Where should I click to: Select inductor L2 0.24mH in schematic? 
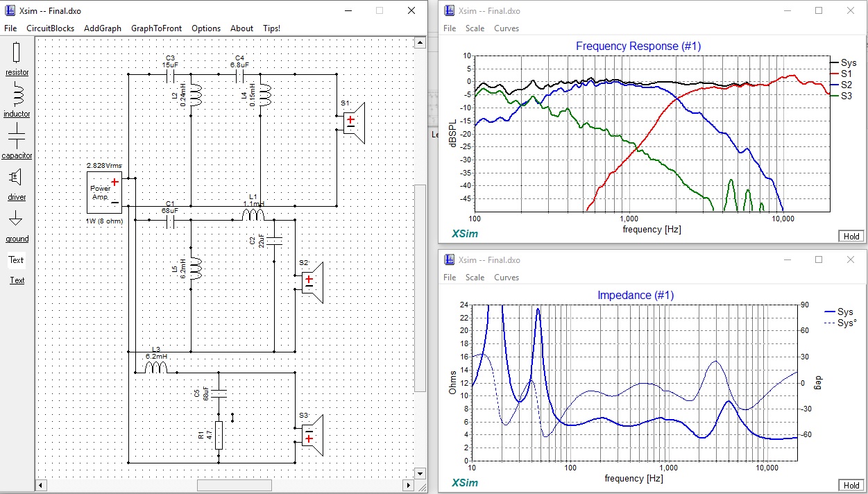click(196, 96)
